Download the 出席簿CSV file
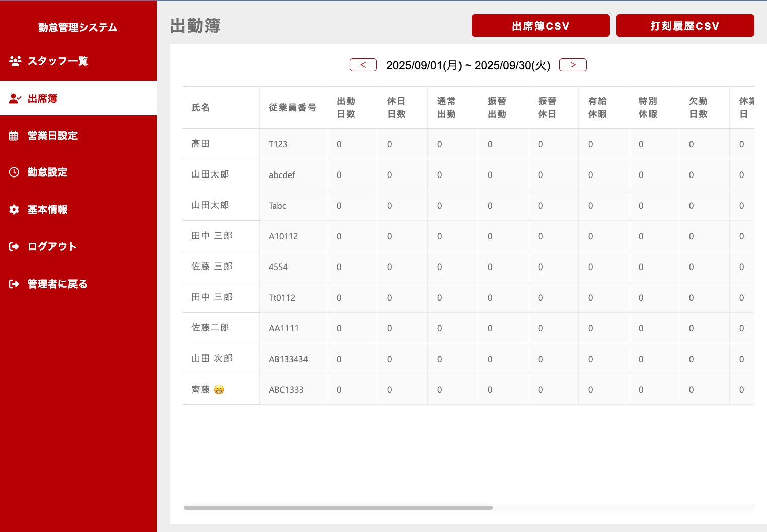The width and height of the screenshot is (767, 532). (540, 26)
